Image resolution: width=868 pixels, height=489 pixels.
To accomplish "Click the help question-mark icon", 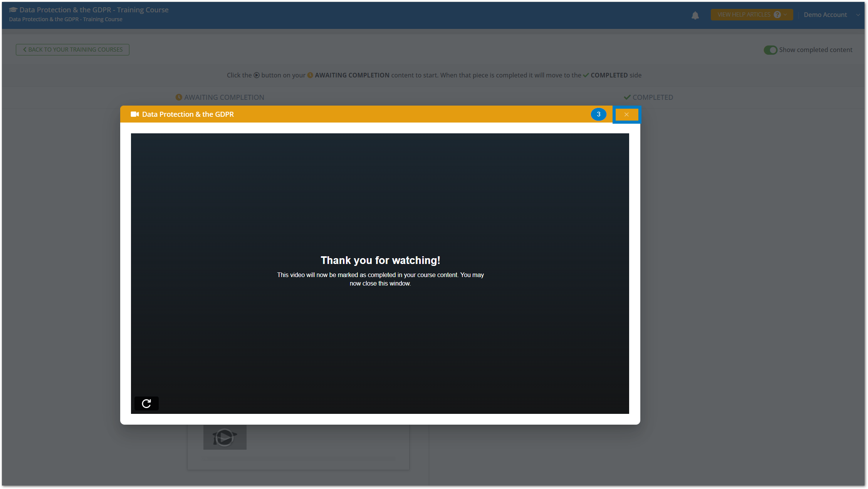I will (x=777, y=15).
